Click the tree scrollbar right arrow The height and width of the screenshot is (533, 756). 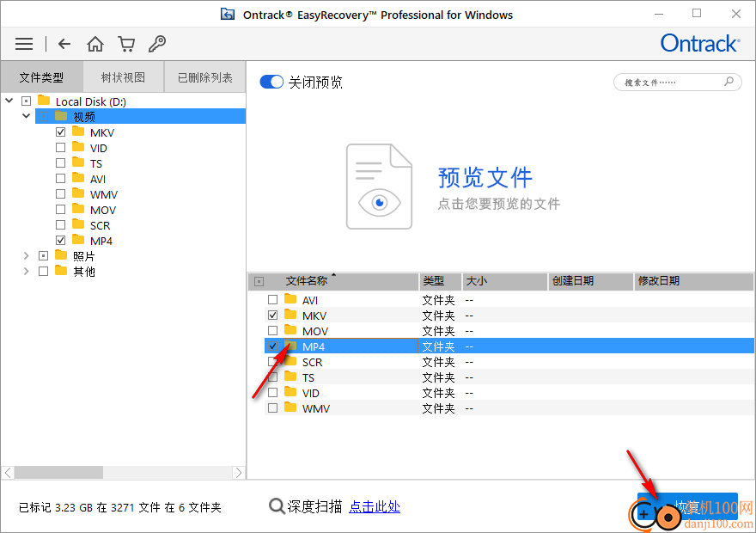[239, 473]
